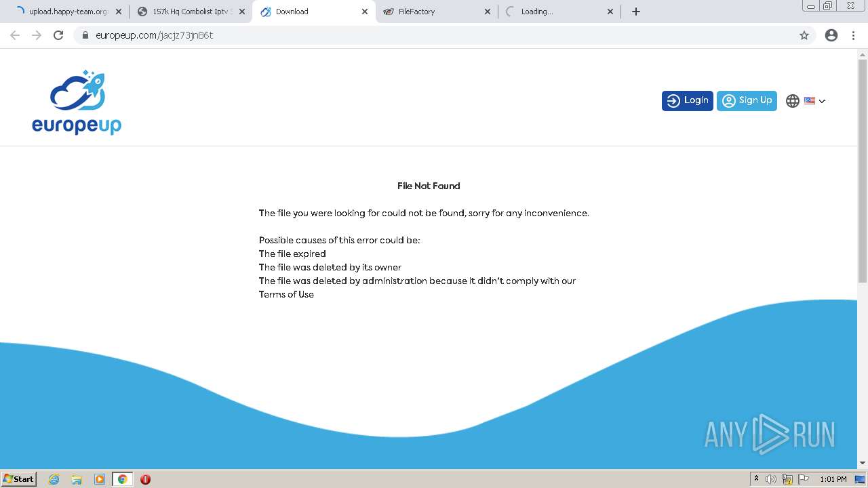The image size is (868, 488).
Task: Open File Explorer from taskbar
Action: pyautogui.click(x=77, y=479)
